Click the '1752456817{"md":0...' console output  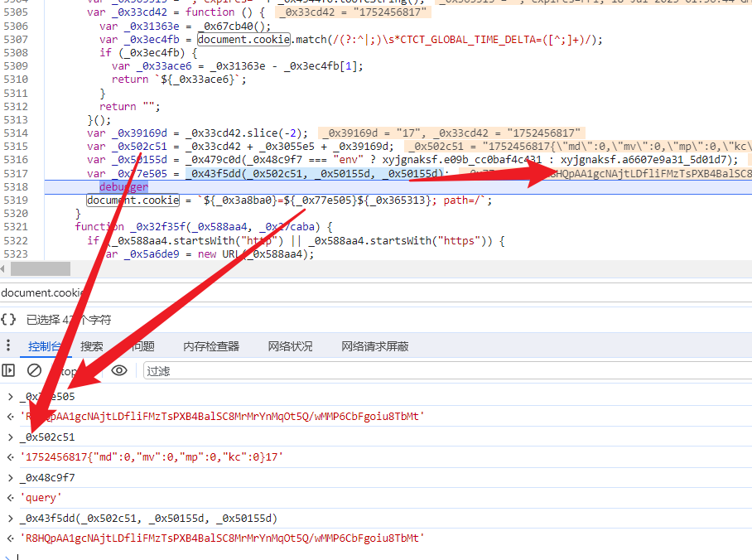pos(152,457)
